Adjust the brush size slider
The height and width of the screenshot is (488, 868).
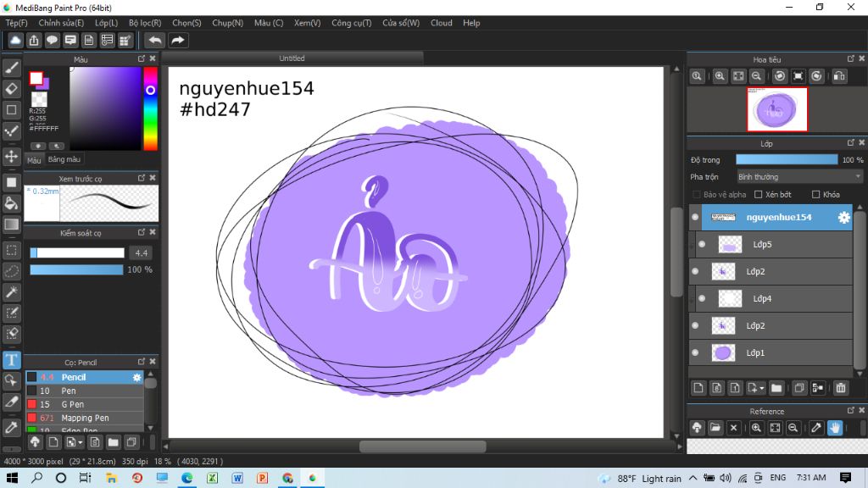pos(77,252)
